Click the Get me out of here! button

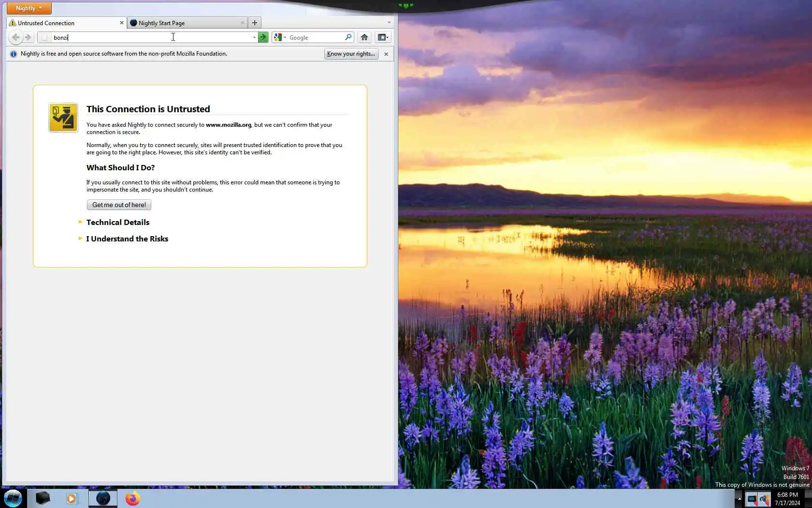119,205
